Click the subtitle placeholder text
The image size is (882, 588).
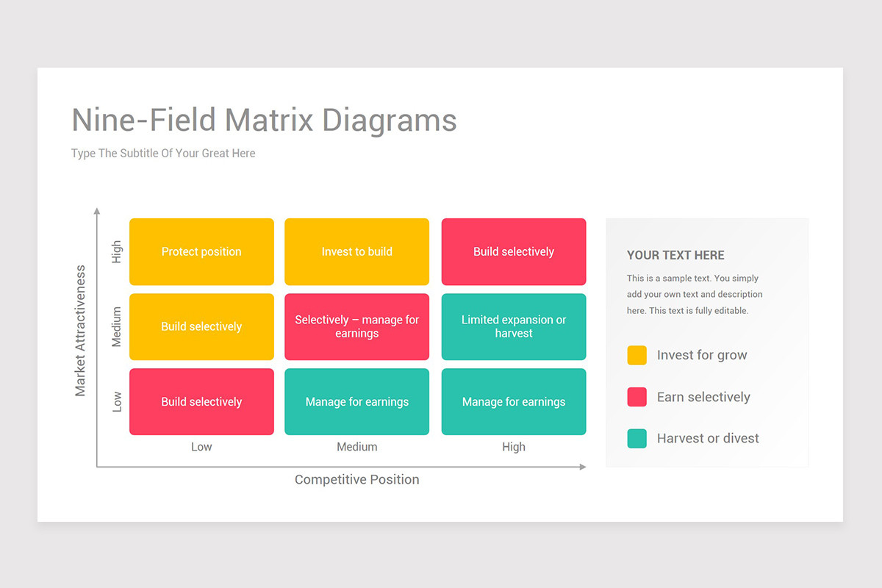tap(162, 153)
